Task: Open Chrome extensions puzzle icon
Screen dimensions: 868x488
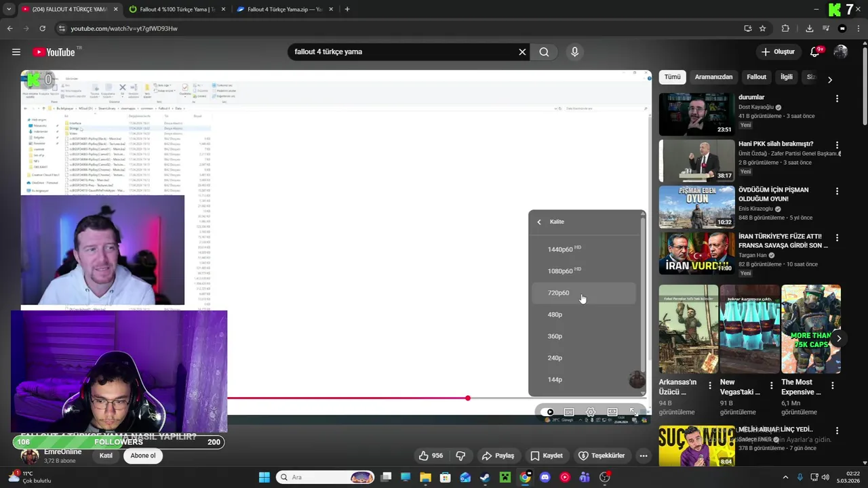Action: (785, 28)
